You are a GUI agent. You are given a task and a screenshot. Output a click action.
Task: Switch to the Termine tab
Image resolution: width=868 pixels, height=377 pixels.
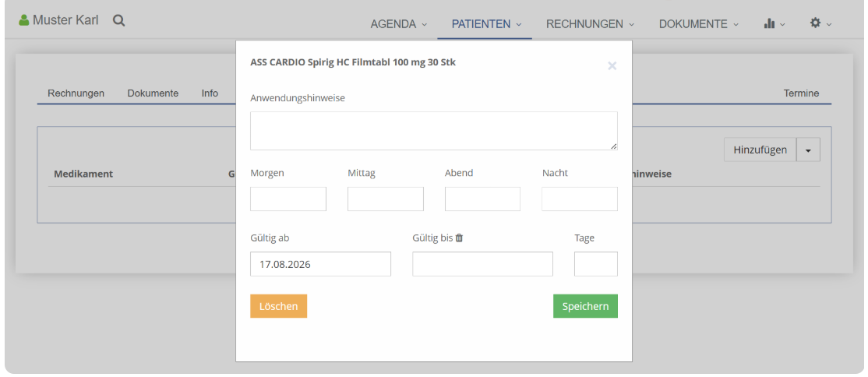pos(801,93)
